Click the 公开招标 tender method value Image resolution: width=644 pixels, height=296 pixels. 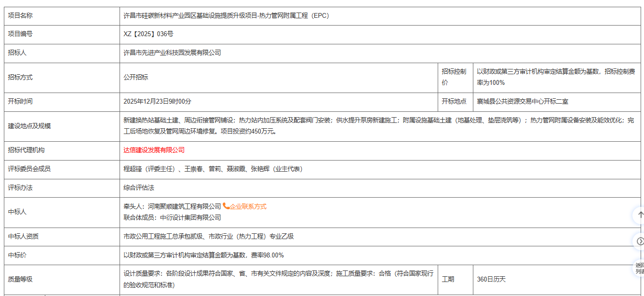tap(136, 77)
